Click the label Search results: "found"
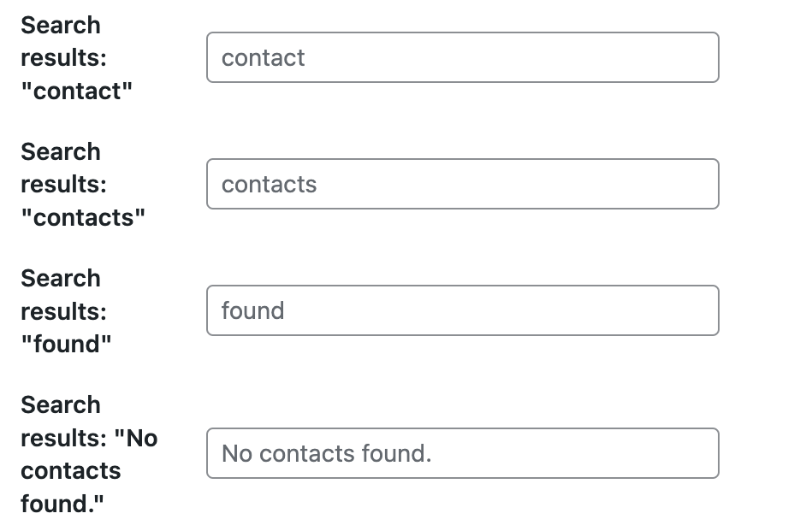 (66, 311)
